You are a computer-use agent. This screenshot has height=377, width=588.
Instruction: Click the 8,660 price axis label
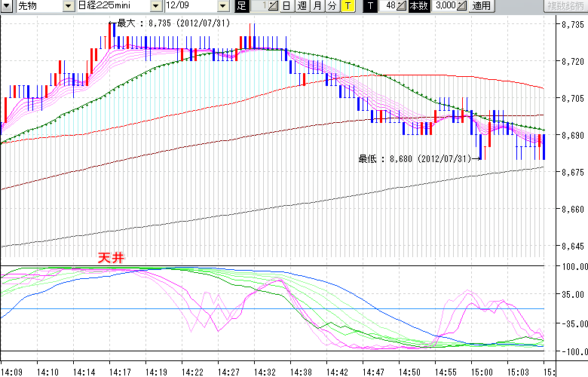tap(573, 210)
